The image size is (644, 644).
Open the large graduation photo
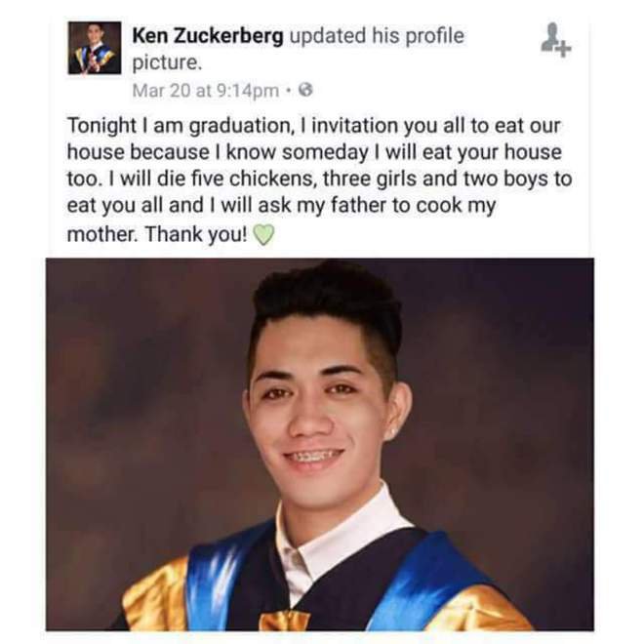[x=319, y=444]
